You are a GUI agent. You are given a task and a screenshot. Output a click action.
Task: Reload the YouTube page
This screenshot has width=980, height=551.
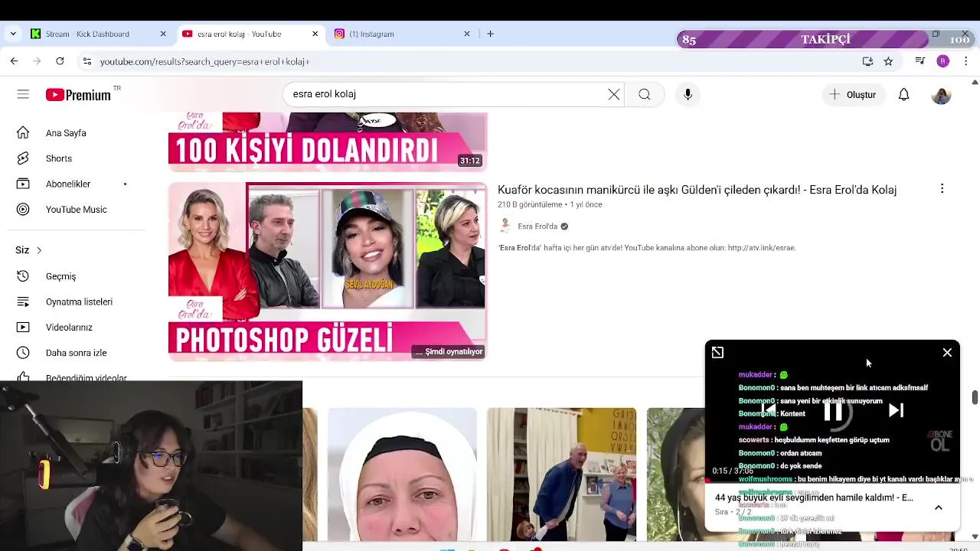60,61
